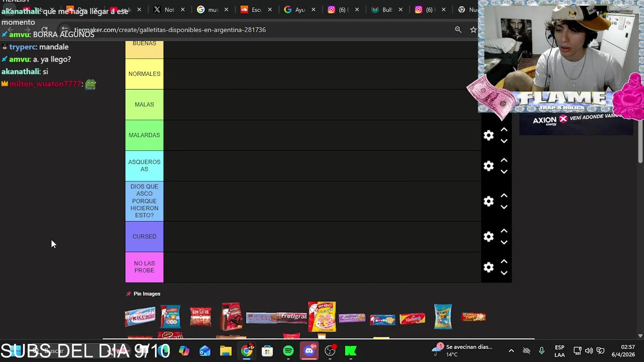
Task: Switch to the X Not browser tab
Action: (164, 10)
